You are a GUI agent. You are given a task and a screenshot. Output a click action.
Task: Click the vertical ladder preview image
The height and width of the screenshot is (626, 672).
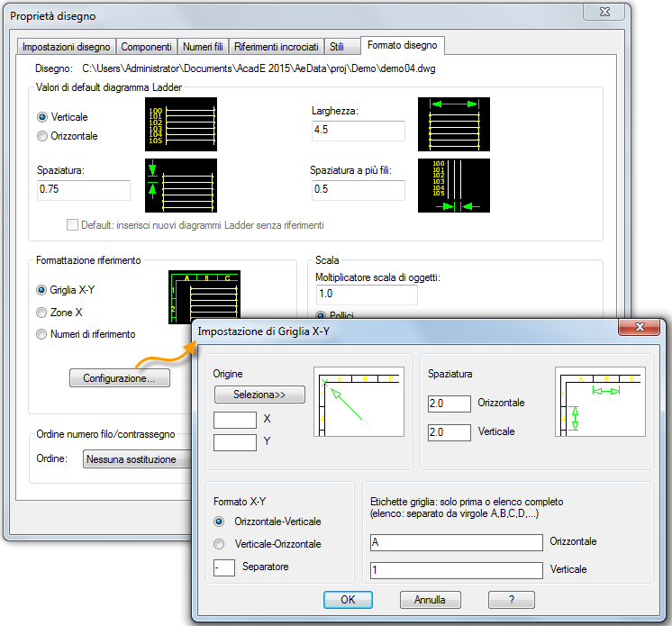[x=181, y=124]
